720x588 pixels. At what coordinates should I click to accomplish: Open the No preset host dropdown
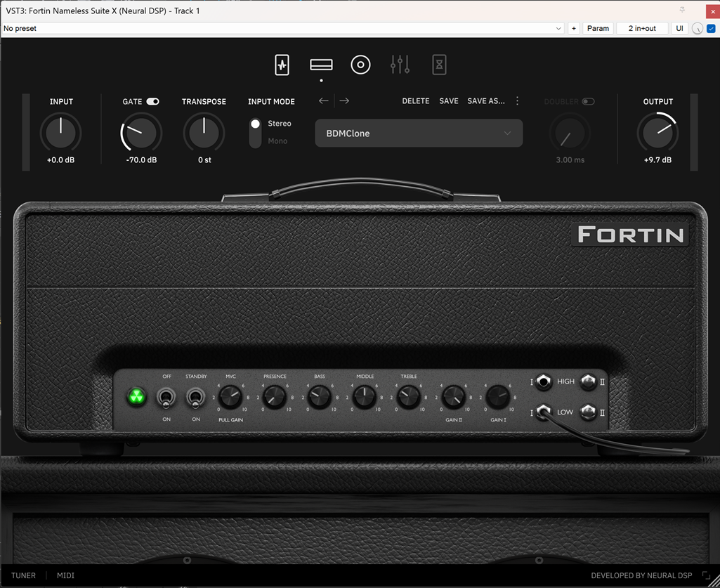(283, 29)
